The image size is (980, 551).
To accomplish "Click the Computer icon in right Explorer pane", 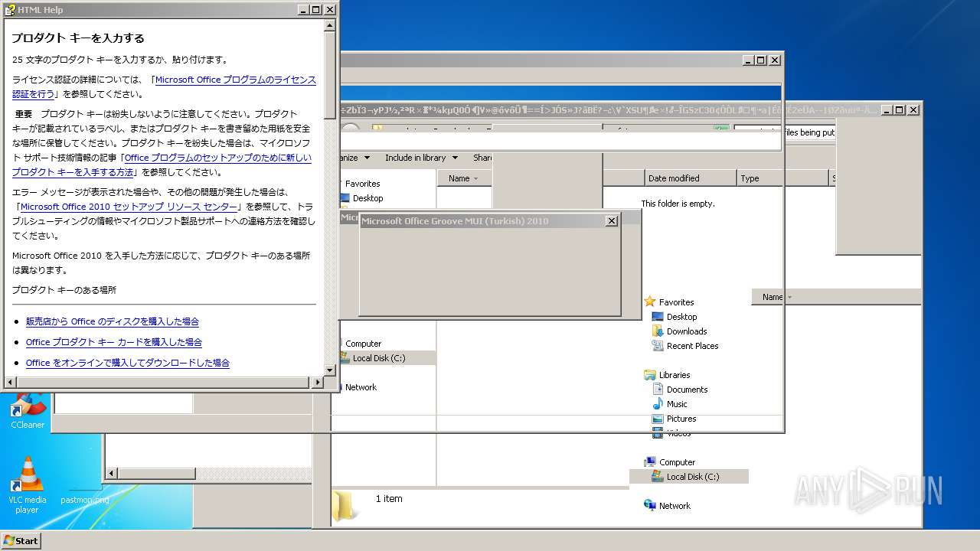I will (650, 462).
